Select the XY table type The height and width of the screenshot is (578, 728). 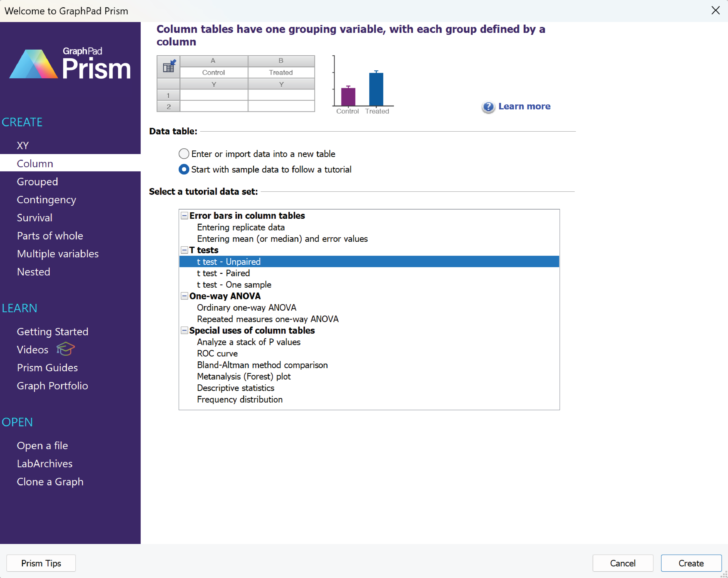(x=22, y=145)
